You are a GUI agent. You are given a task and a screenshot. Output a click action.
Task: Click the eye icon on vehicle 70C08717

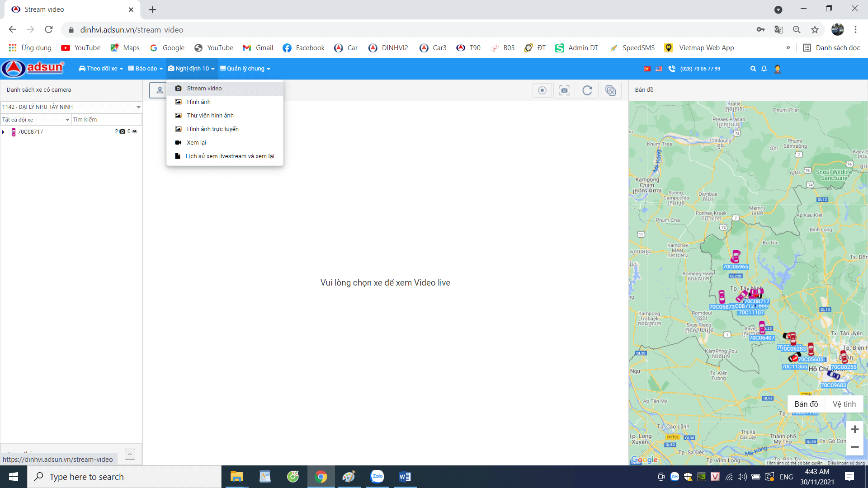coord(135,131)
